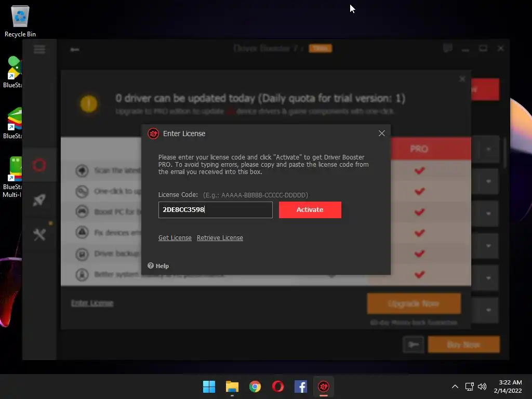The image size is (532, 399).
Task: Click the back arrow in Driver Booster
Action: point(75,49)
